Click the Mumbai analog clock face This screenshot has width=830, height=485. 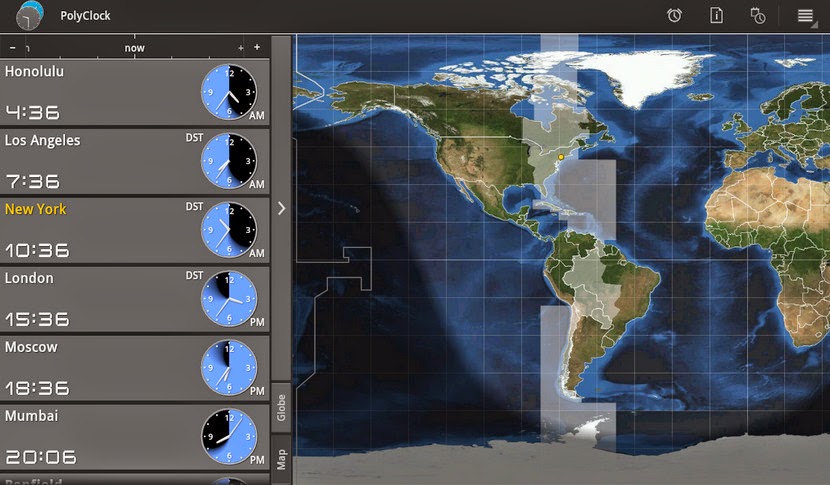(229, 436)
